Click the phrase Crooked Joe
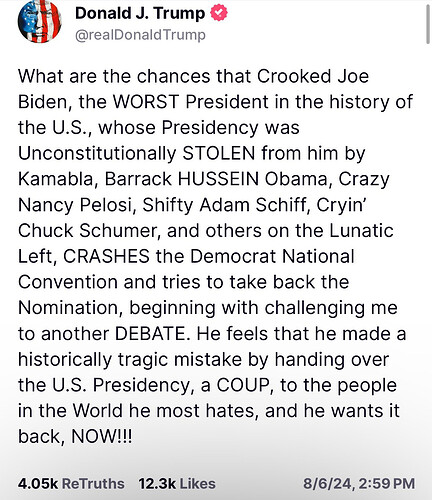 [313, 76]
